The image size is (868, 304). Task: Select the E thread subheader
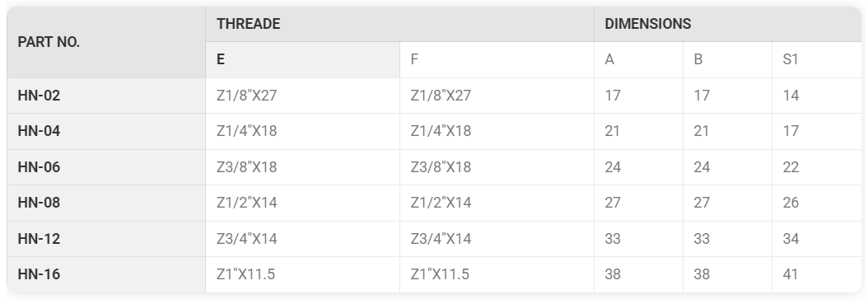[x=303, y=60]
